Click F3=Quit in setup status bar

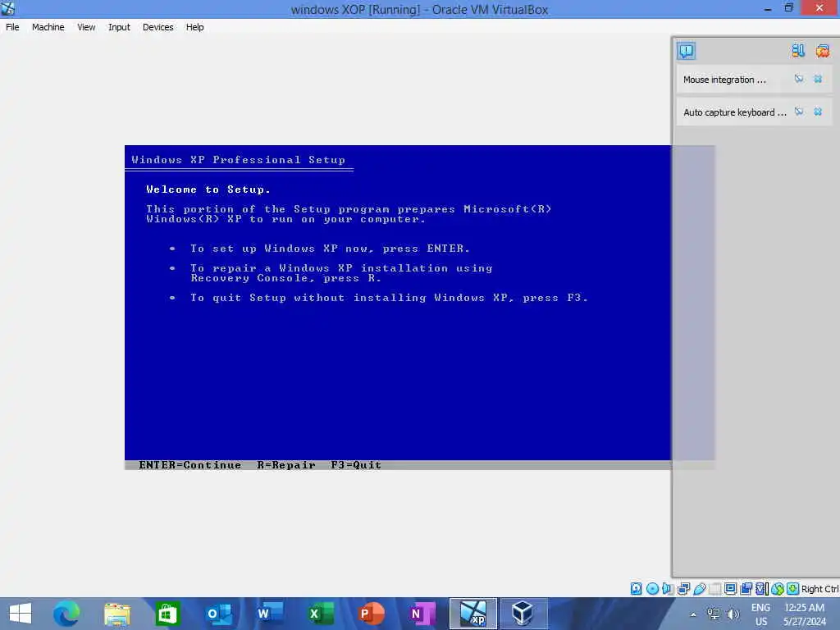(x=356, y=465)
